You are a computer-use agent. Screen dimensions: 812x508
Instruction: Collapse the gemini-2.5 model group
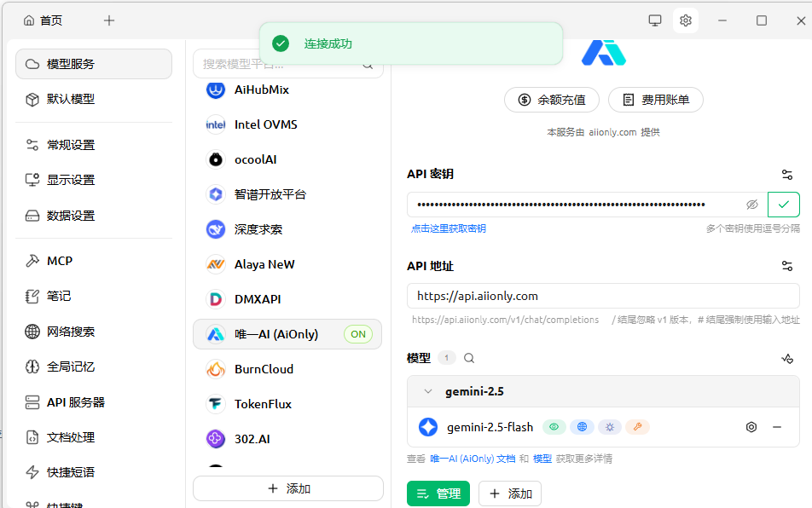(x=428, y=391)
